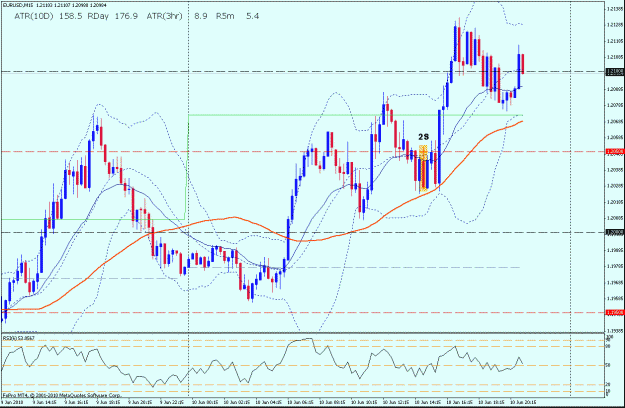Click the 10 Jun 12:15 time label

tap(396, 402)
